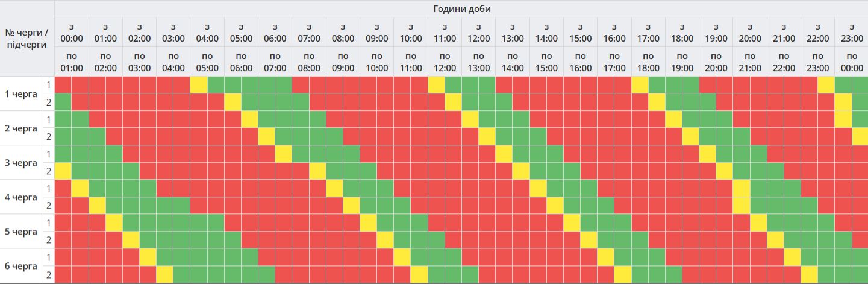Click the "6 черга" row label

[21, 266]
